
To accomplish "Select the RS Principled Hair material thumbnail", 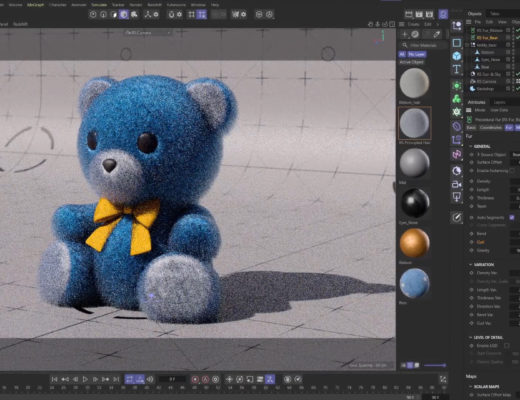I will (414, 123).
